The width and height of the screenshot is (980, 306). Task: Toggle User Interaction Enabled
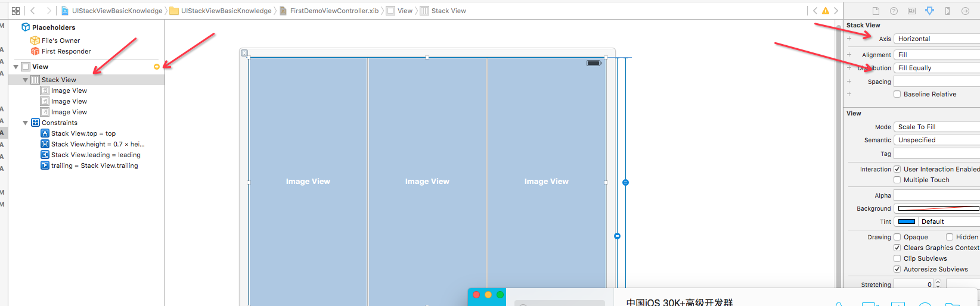click(897, 169)
